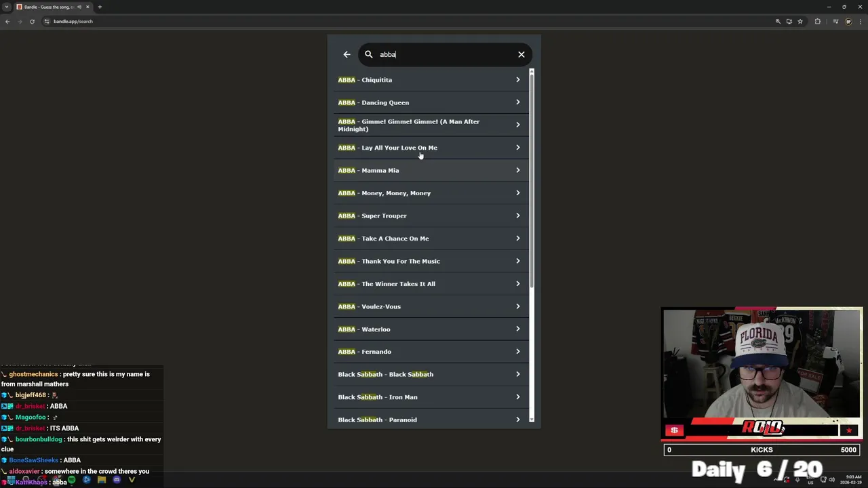Select ABBA - Waterloo
Image resolution: width=868 pixels, height=488 pixels.
coord(430,329)
